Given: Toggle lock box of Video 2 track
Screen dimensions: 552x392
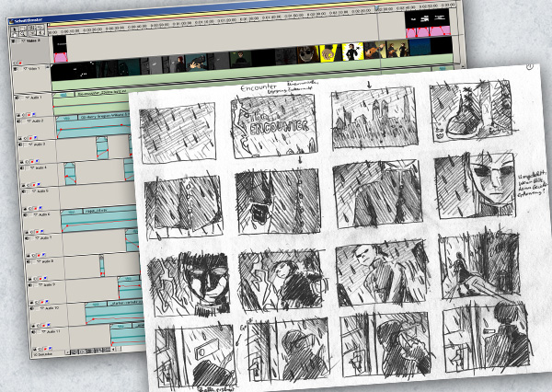Looking at the screenshot, I should 18,41.
